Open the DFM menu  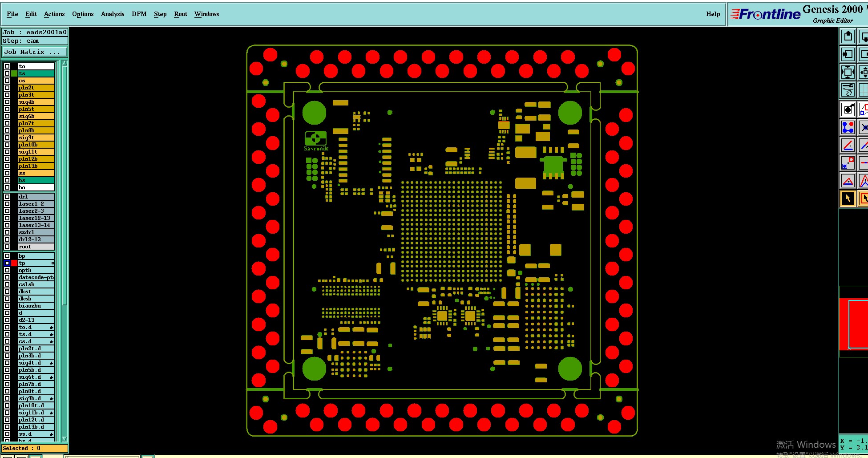pyautogui.click(x=139, y=14)
